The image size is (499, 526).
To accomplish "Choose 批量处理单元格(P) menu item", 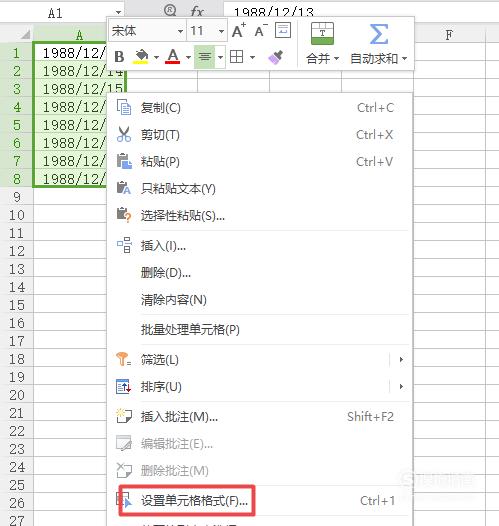I will click(260, 330).
